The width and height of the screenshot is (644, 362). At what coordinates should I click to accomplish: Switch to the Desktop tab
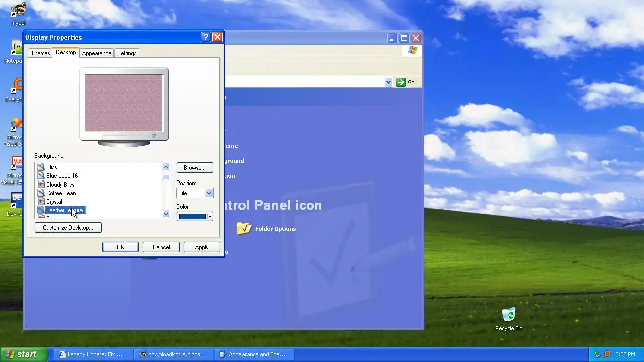point(66,52)
